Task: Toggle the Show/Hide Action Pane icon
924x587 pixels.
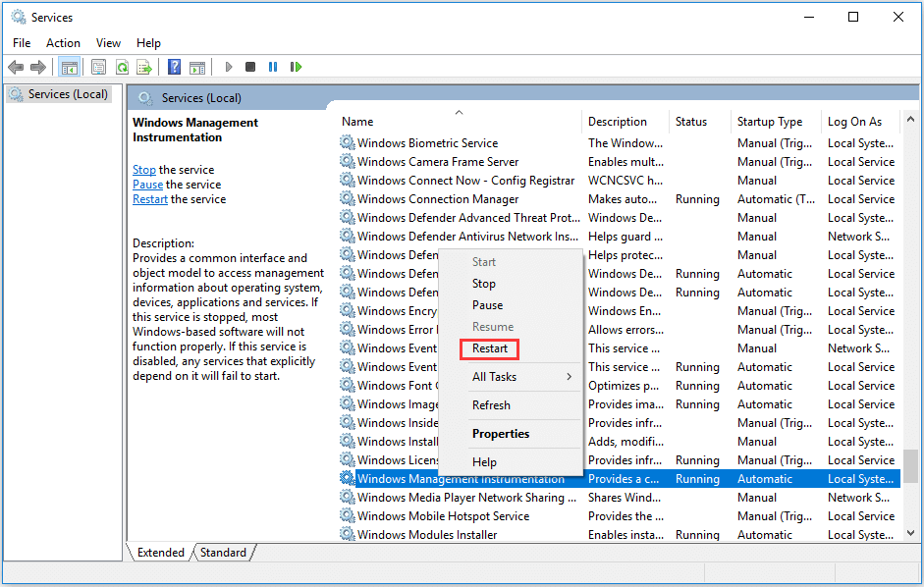Action: click(x=197, y=67)
